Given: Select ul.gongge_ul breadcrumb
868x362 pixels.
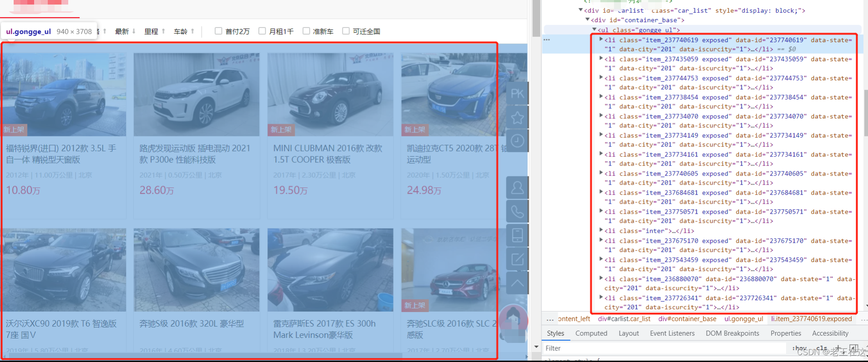Looking at the screenshot, I should (744, 319).
